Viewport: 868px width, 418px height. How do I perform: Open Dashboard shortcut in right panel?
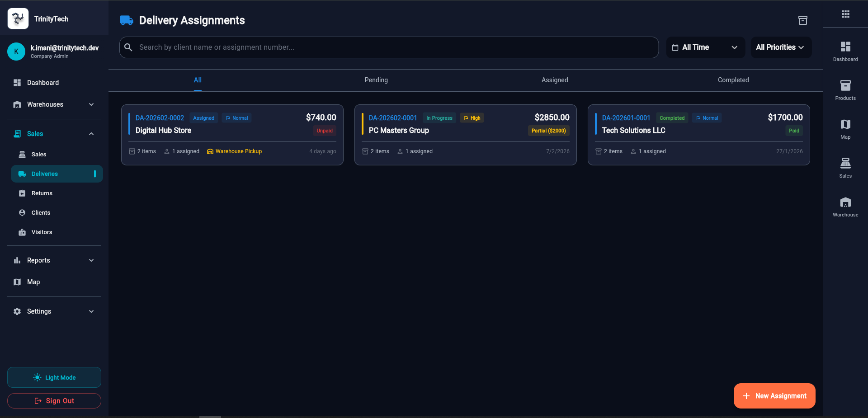[x=845, y=51]
